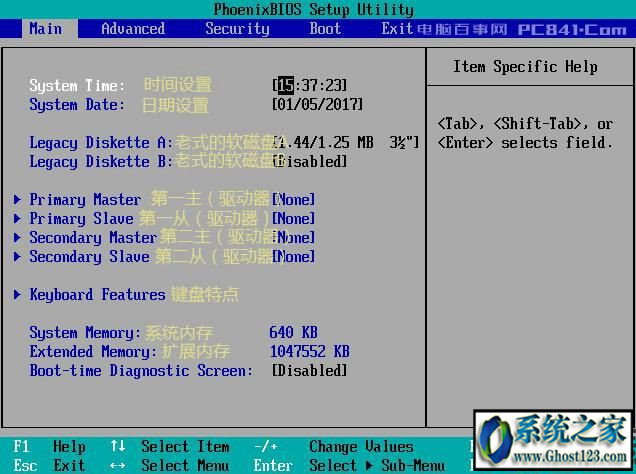This screenshot has height=474, width=636.
Task: Click the left-right arrows Select Menu icon
Action: 118,465
